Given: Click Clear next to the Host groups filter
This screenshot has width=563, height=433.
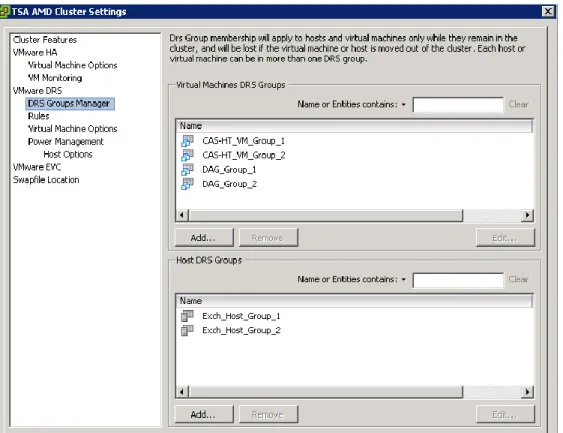Looking at the screenshot, I should 518,279.
